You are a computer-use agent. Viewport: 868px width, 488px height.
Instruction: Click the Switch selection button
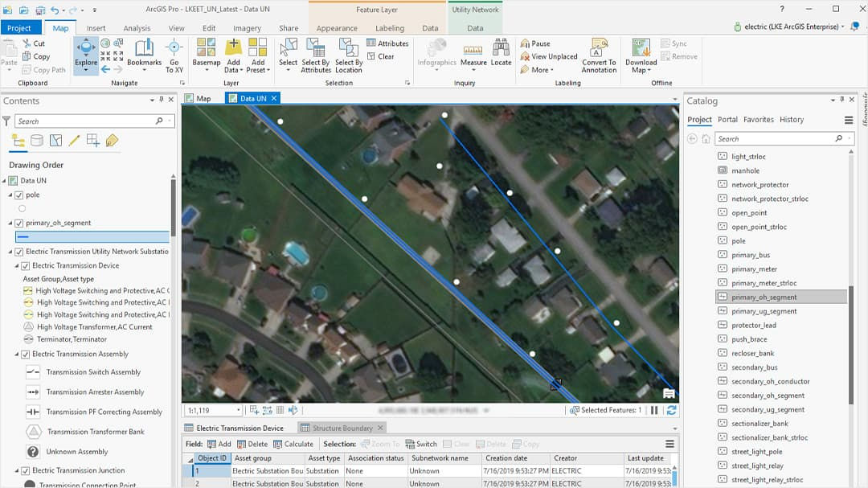click(420, 443)
